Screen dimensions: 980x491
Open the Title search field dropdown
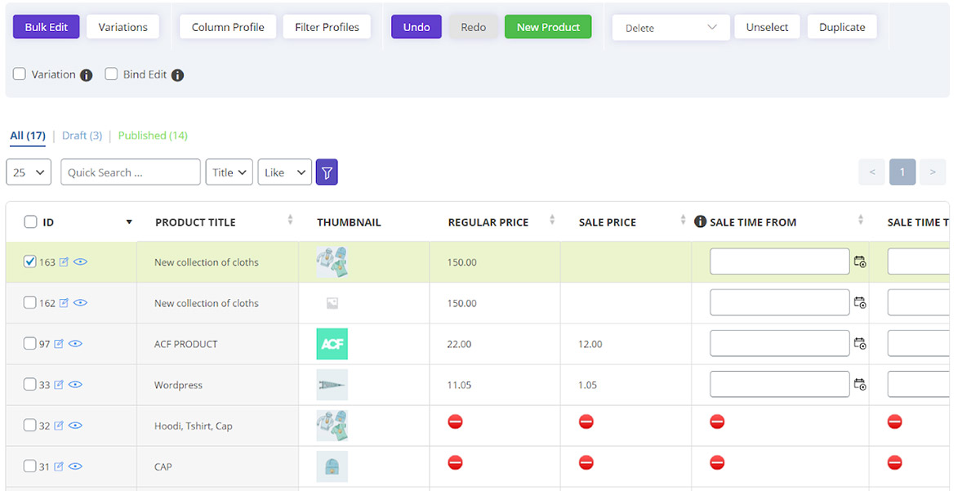coord(229,172)
